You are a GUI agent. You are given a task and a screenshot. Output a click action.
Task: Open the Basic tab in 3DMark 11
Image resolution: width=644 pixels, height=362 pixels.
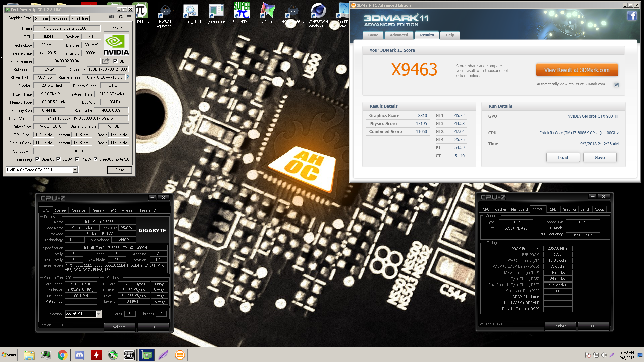(373, 35)
